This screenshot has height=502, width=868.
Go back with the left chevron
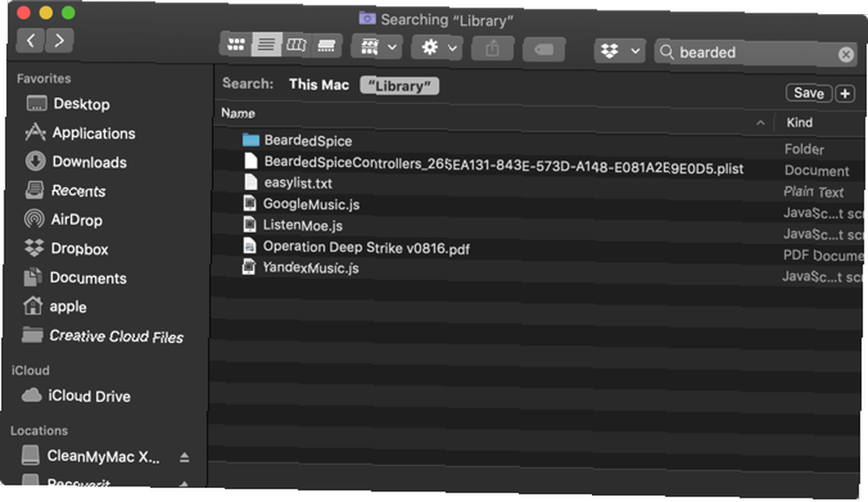pyautogui.click(x=31, y=40)
